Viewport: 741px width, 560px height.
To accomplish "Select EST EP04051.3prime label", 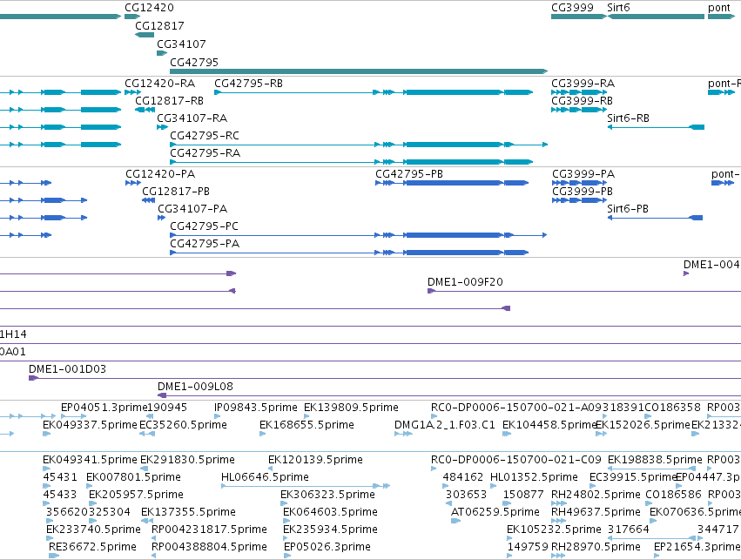I will click(104, 408).
